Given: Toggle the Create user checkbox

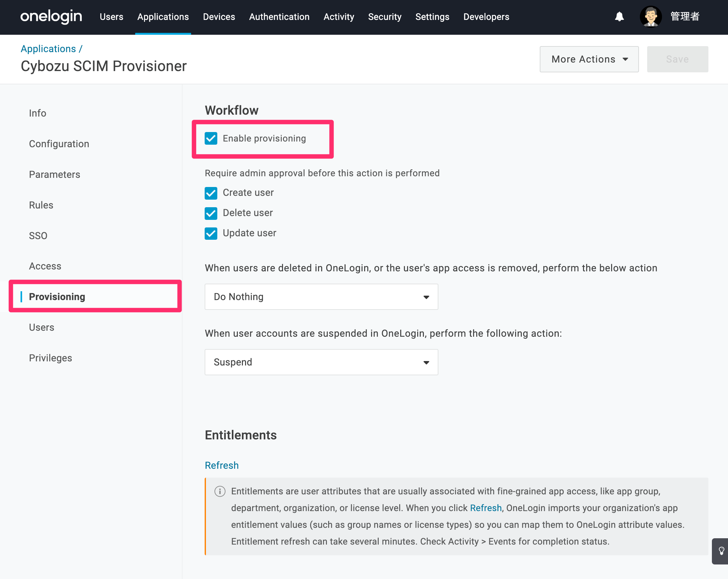Looking at the screenshot, I should coord(211,193).
